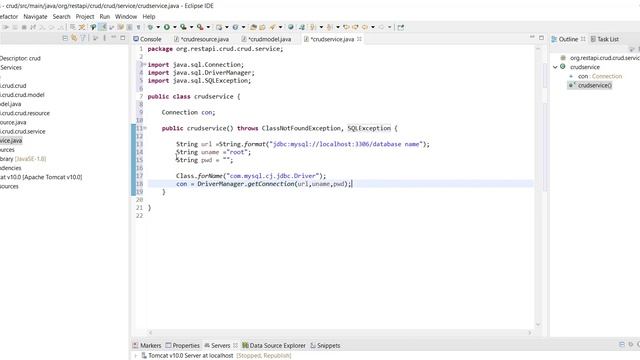Toggle Link with Editor in Package Explorer

click(x=74, y=38)
